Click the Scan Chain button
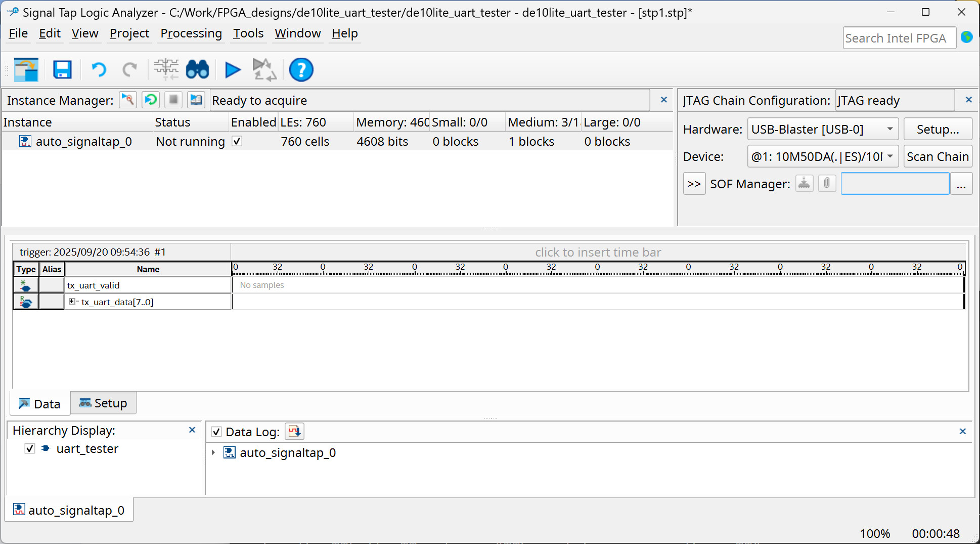 click(x=937, y=156)
